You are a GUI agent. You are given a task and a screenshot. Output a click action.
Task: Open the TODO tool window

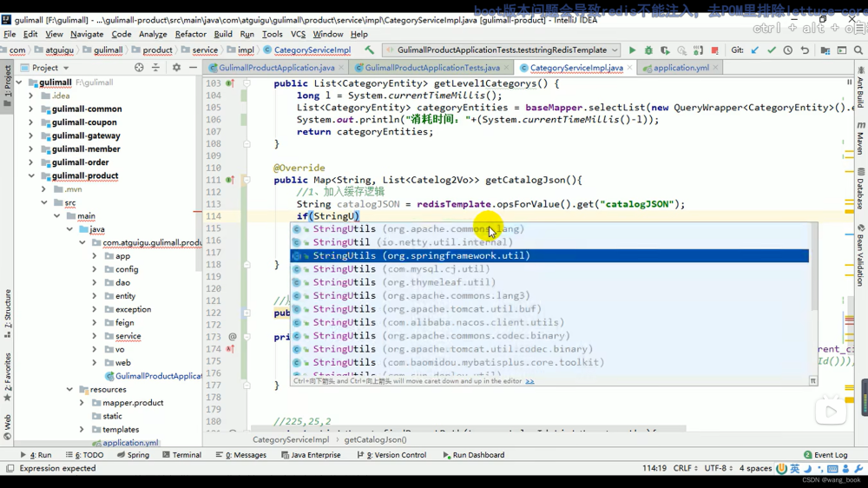pos(84,455)
